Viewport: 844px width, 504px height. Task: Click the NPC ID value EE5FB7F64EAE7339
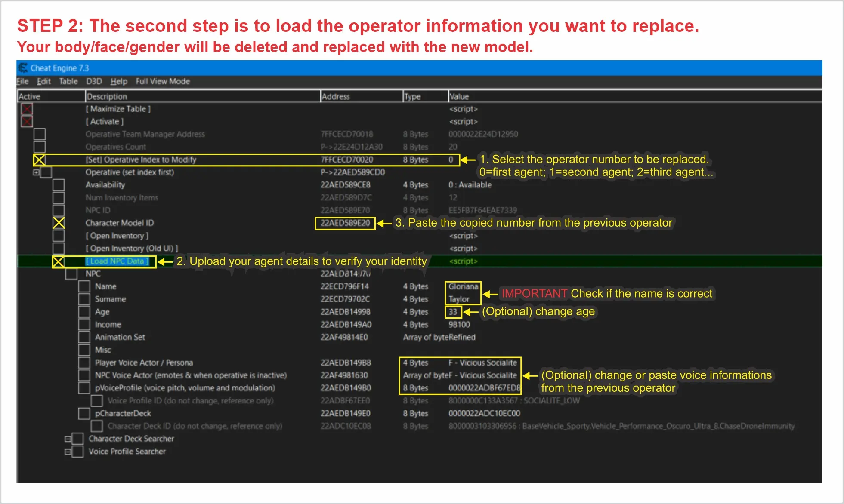pos(482,210)
